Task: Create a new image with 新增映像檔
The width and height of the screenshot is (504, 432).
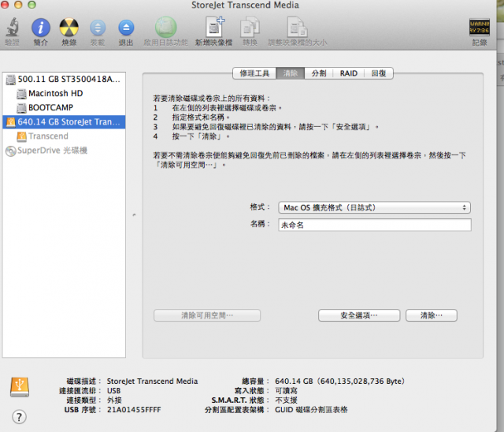Action: [x=214, y=27]
